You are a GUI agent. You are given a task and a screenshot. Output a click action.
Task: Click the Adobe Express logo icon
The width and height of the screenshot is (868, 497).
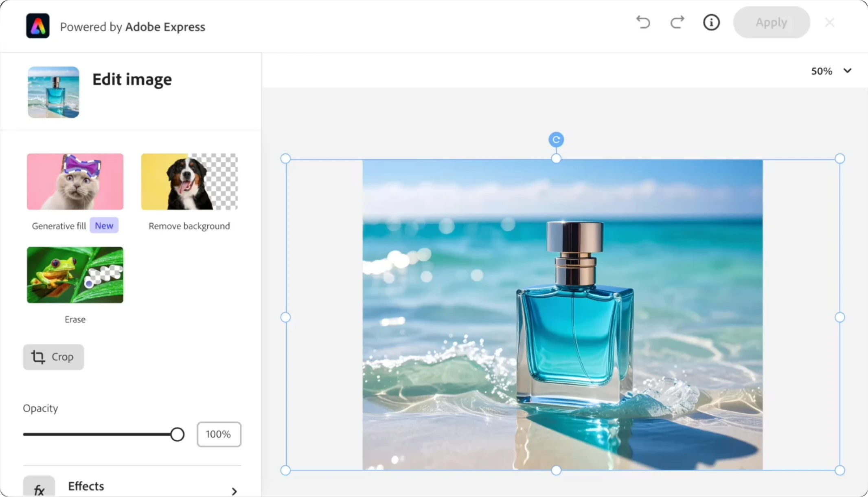pyautogui.click(x=38, y=26)
